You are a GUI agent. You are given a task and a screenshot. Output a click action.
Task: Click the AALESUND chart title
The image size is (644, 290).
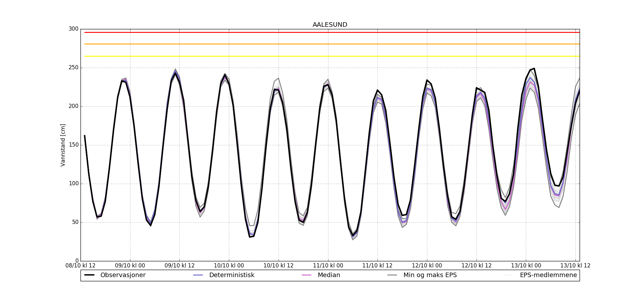pyautogui.click(x=330, y=25)
